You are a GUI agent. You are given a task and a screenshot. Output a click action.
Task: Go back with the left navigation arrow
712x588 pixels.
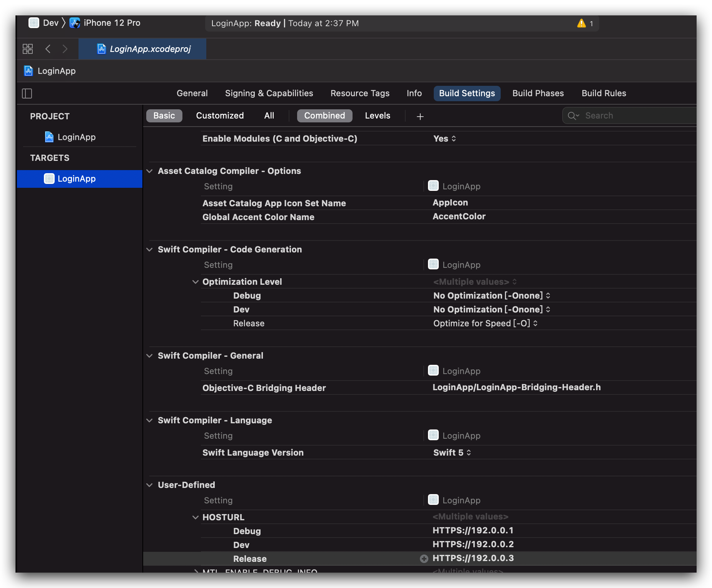[x=48, y=49]
